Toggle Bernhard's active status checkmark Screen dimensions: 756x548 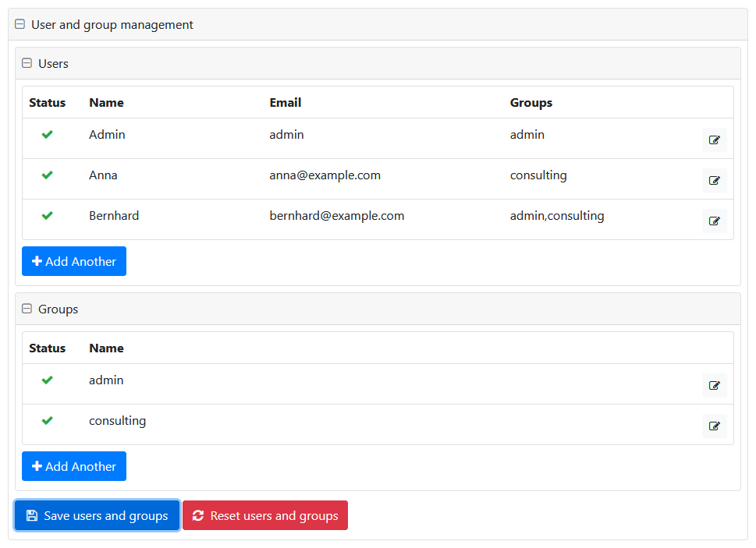(47, 215)
